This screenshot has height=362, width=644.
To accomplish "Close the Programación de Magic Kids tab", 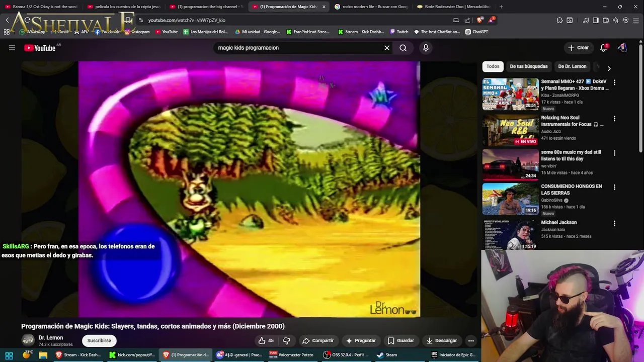I will (324, 7).
